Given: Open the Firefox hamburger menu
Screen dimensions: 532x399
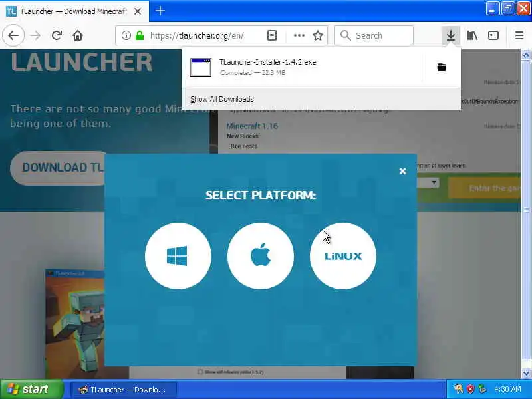Looking at the screenshot, I should (519, 35).
